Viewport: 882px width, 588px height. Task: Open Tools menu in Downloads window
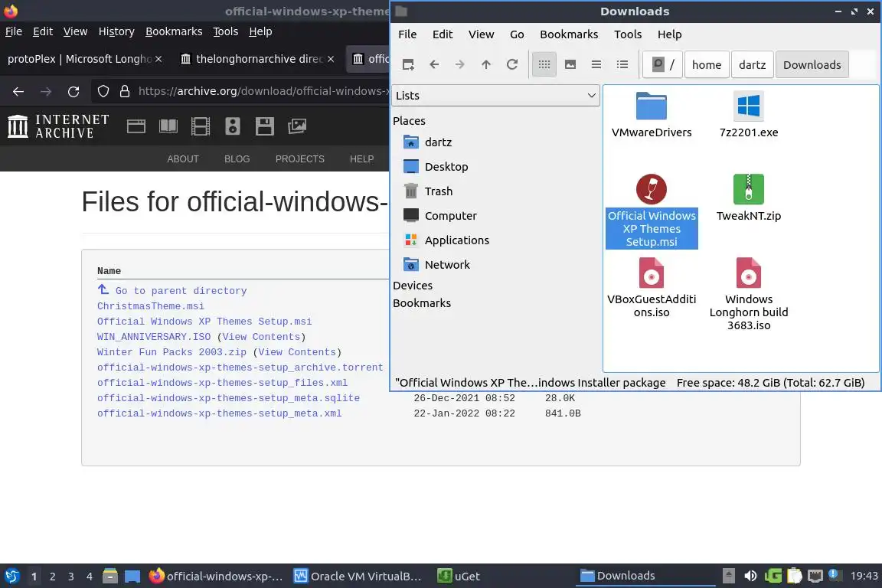[x=628, y=34]
